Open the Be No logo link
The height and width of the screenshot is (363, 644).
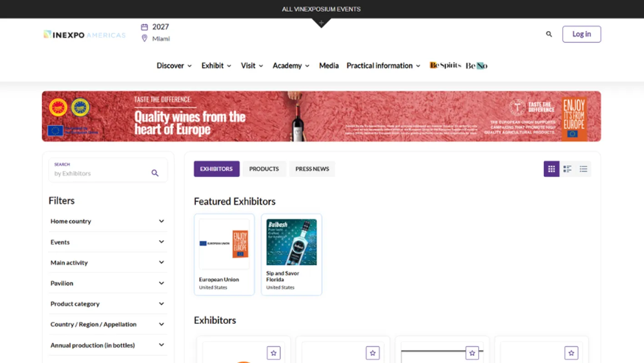[477, 66]
